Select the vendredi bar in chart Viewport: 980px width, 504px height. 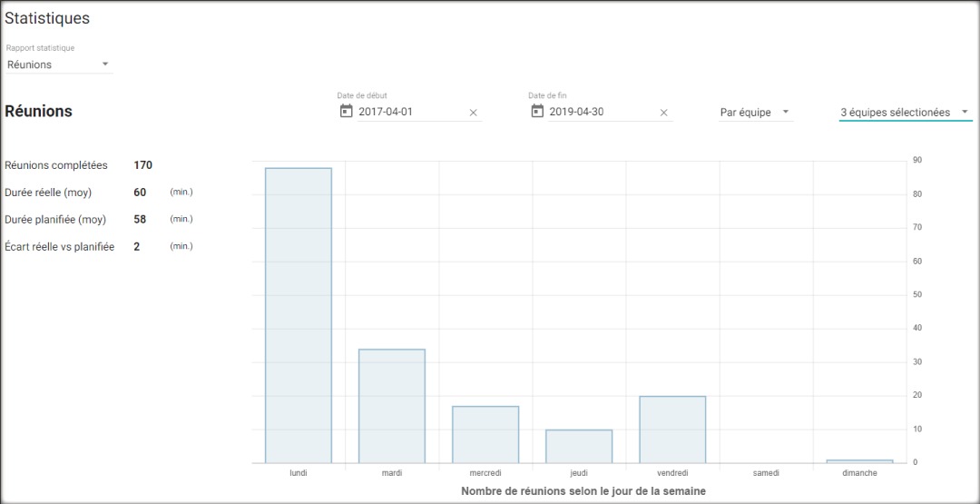673,430
